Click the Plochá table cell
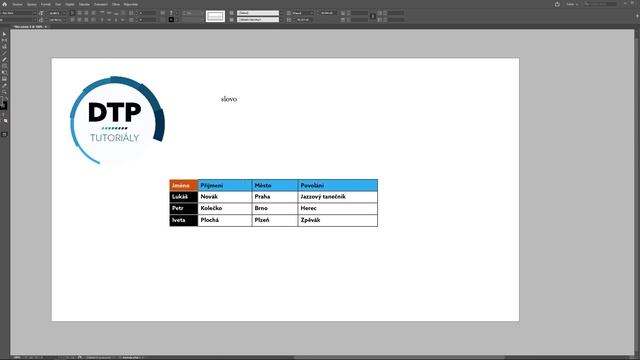 pyautogui.click(x=225, y=220)
